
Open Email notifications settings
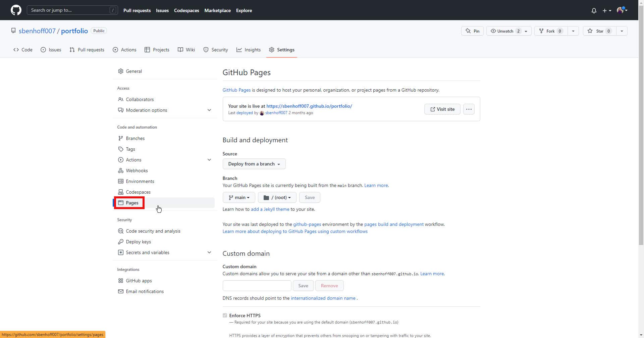pos(164,291)
